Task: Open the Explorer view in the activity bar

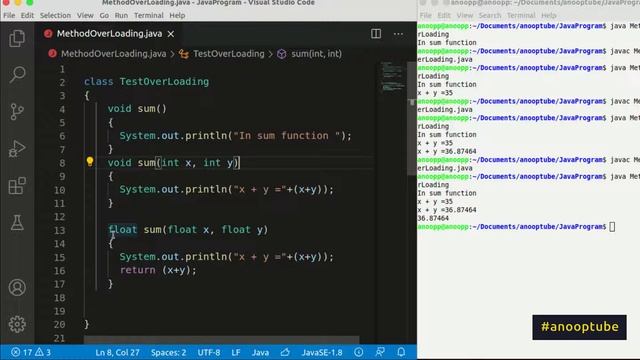Action: pos(17,38)
